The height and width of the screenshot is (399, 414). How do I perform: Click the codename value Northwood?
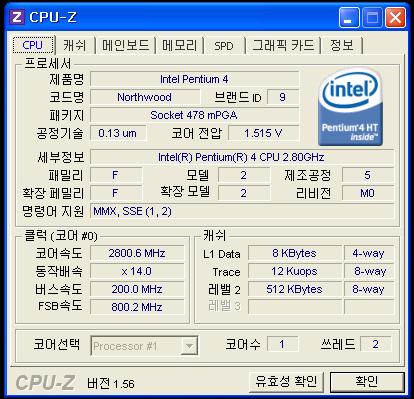[x=145, y=97]
